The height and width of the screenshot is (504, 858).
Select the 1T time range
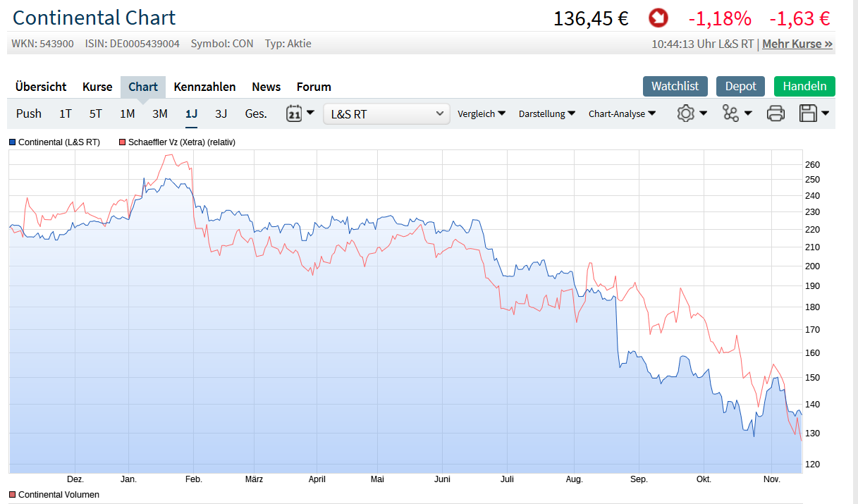(66, 113)
